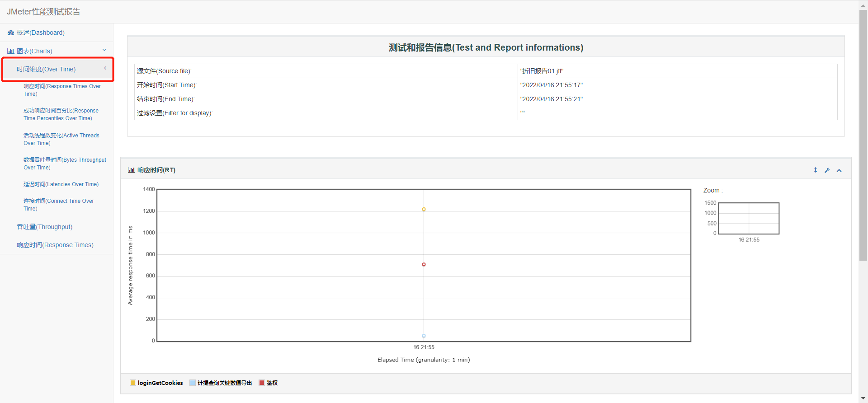The image size is (868, 403).
Task: Click the Zoom : label
Action: 713,190
